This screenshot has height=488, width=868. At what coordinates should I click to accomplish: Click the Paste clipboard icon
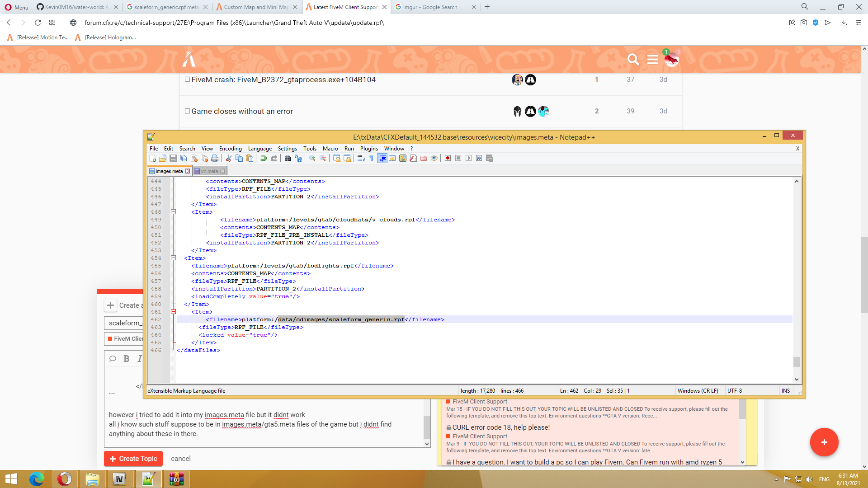[250, 158]
